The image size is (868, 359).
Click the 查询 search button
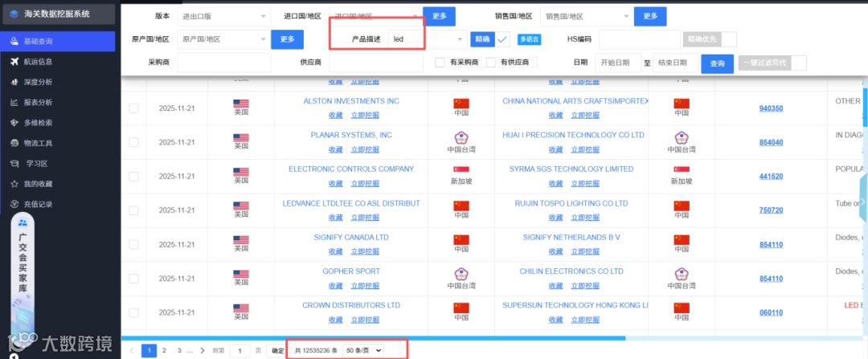pos(718,63)
